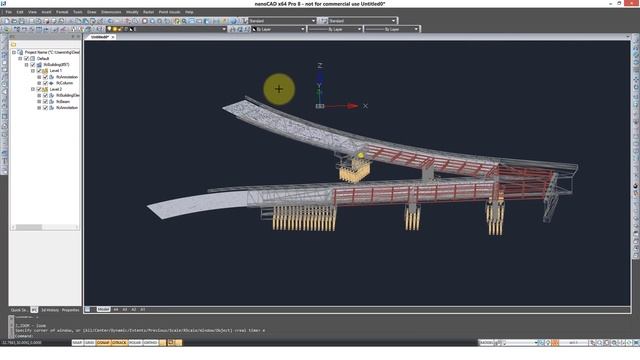Toggle ORTHO mode in status bar
Image resolution: width=640 pixels, height=360 pixels.
pyautogui.click(x=151, y=343)
